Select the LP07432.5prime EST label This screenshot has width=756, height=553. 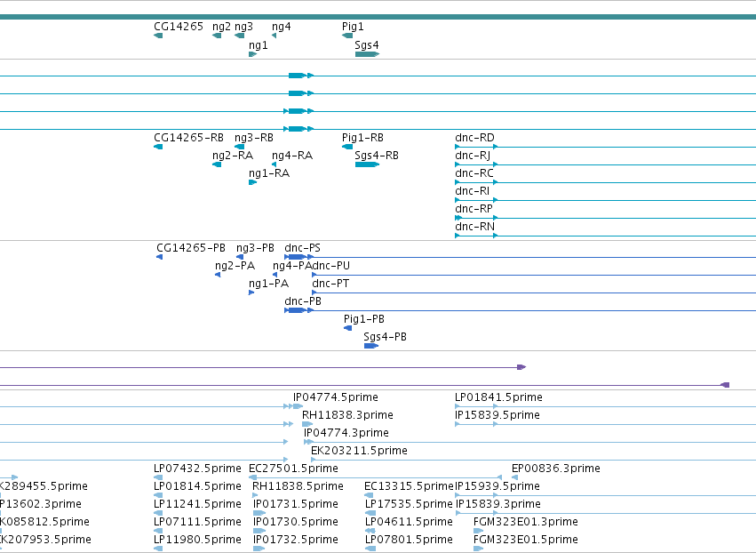coord(198,469)
